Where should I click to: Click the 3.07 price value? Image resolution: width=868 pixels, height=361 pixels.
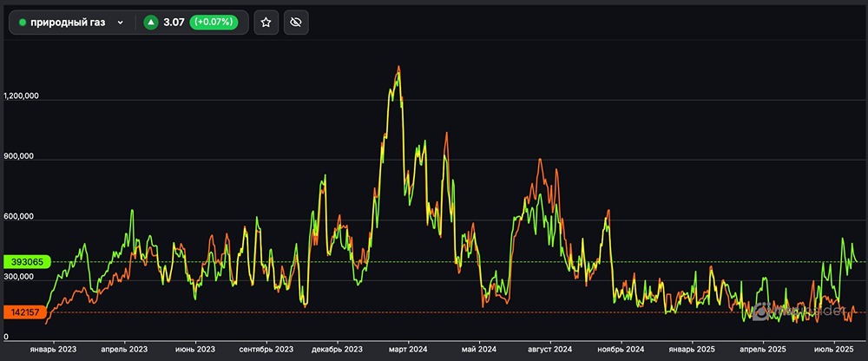coord(174,23)
